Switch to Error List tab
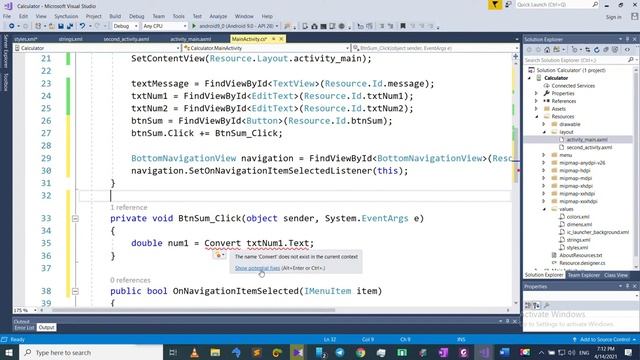The height and width of the screenshot is (360, 640). (x=24, y=328)
